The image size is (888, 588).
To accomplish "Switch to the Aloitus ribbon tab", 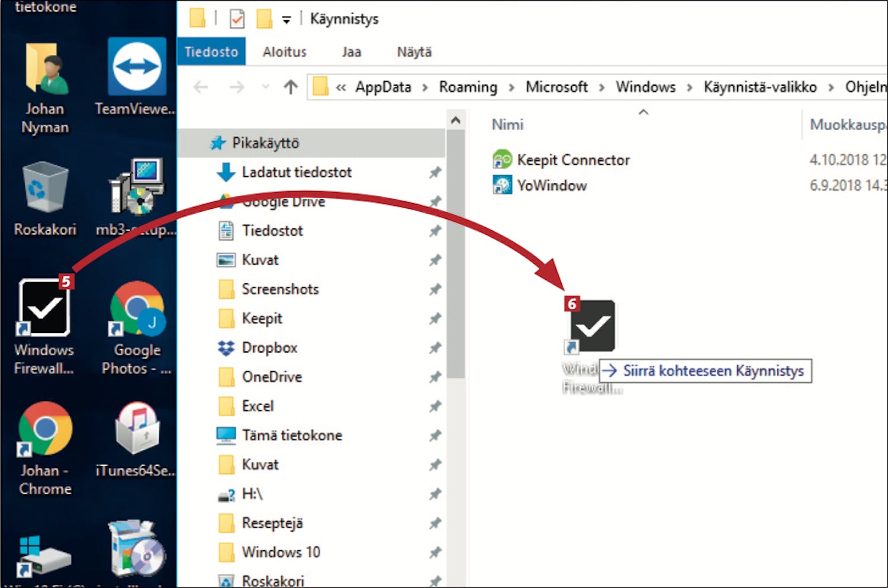I will tap(285, 52).
